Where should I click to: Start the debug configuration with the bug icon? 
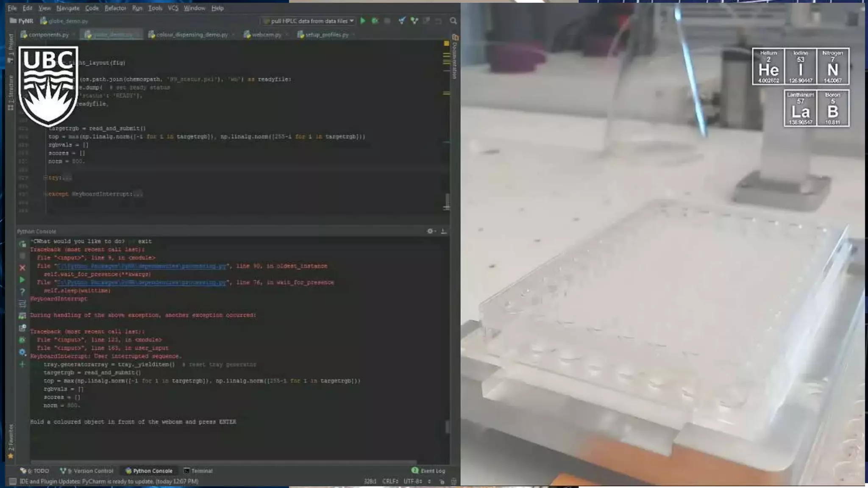[x=375, y=21]
